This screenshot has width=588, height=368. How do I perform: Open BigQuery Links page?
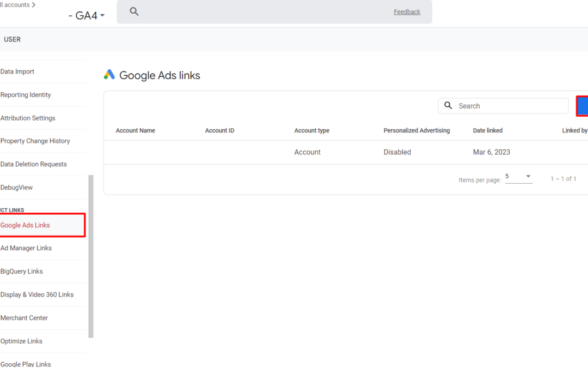pyautogui.click(x=22, y=272)
